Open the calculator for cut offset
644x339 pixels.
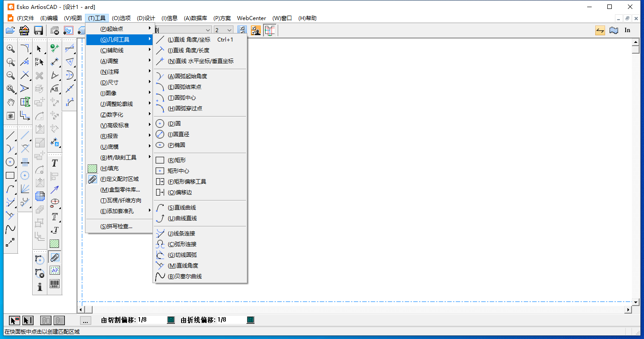coord(170,320)
